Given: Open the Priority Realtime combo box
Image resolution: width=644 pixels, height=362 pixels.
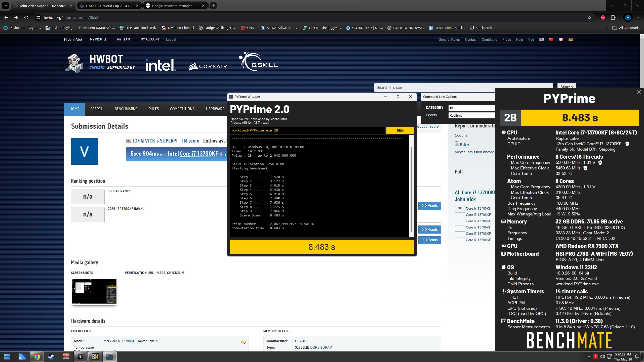Looking at the screenshot, I should tap(472, 115).
